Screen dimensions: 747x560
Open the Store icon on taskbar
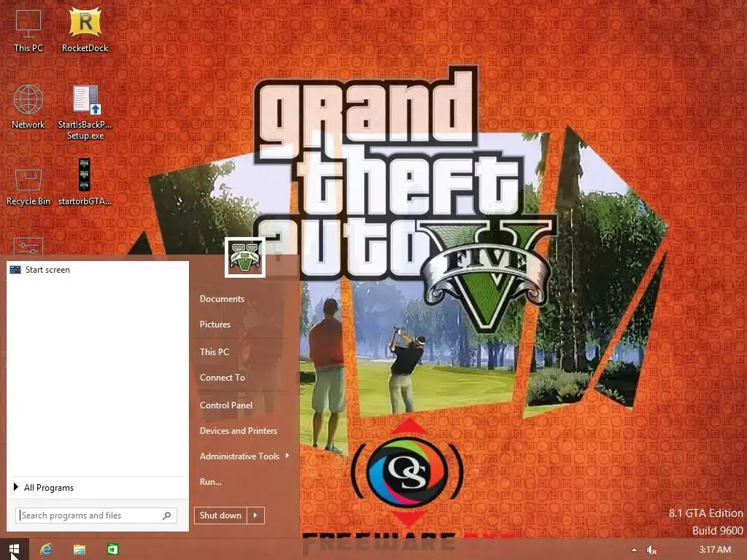[112, 550]
